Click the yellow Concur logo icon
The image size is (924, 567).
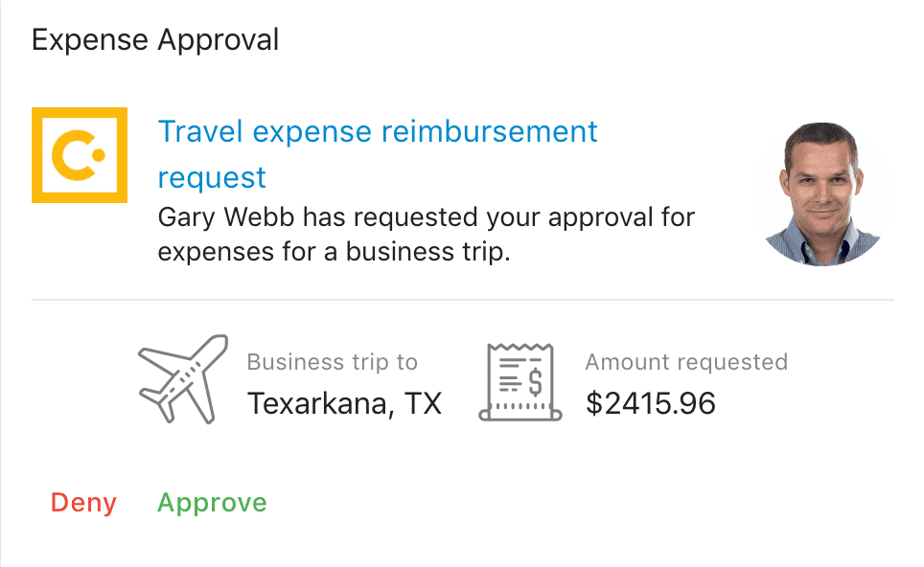(x=80, y=155)
